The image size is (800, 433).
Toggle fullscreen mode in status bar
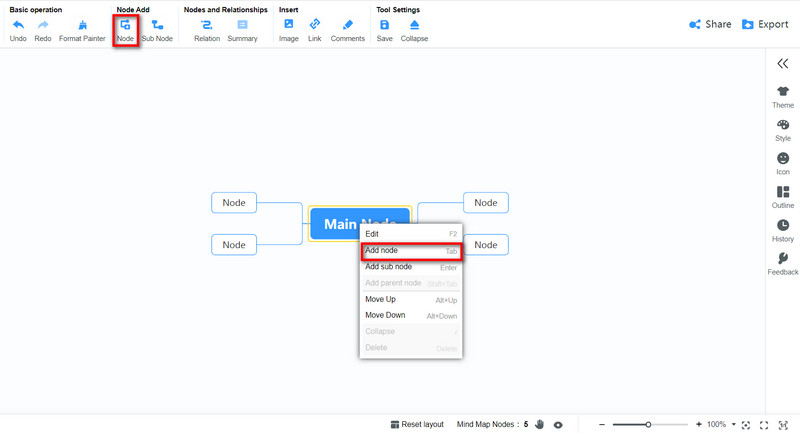[764, 424]
